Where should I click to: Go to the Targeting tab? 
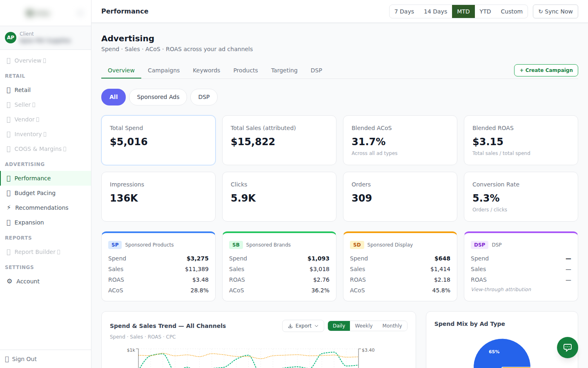tap(284, 70)
